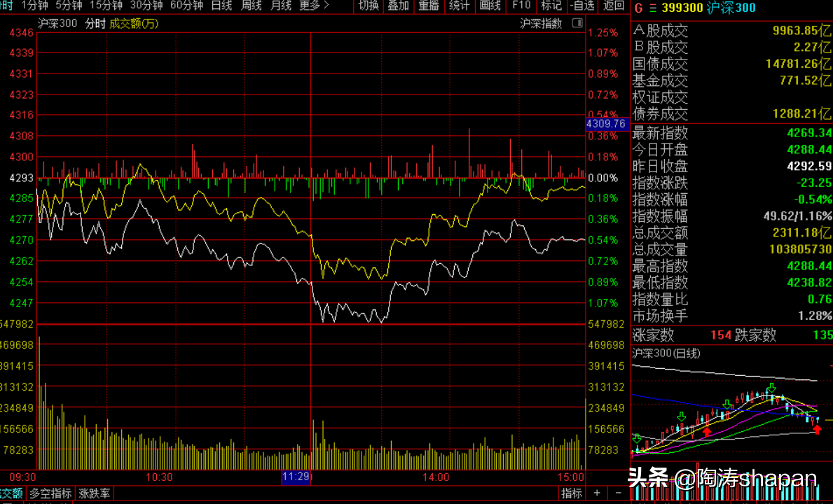833x504 pixels.
Task: Switch to the 日线 daily chart tab
Action: [x=221, y=6]
